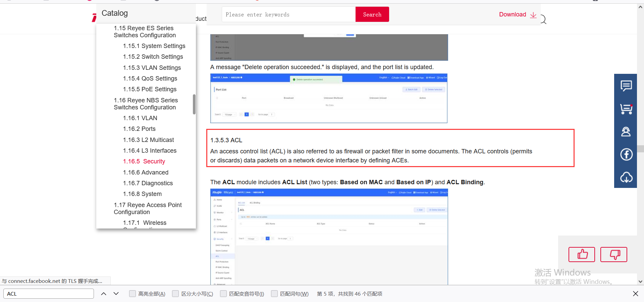Image resolution: width=644 pixels, height=302 pixels.
Task: Open 1.16.5 Security in the catalog
Action: [x=144, y=161]
